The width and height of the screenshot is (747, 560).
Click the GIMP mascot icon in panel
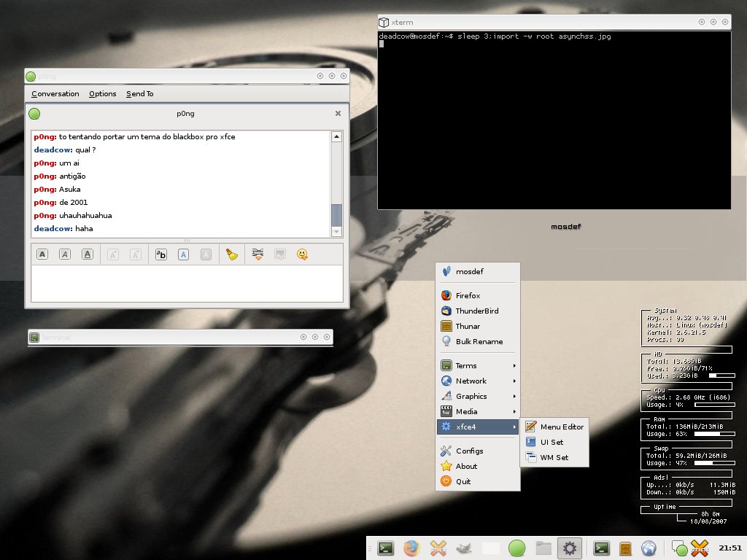click(464, 548)
